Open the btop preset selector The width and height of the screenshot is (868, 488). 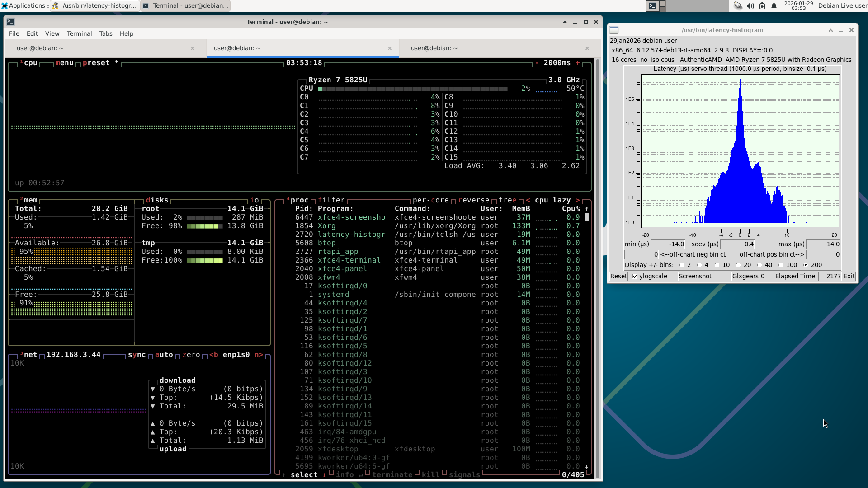[96, 63]
